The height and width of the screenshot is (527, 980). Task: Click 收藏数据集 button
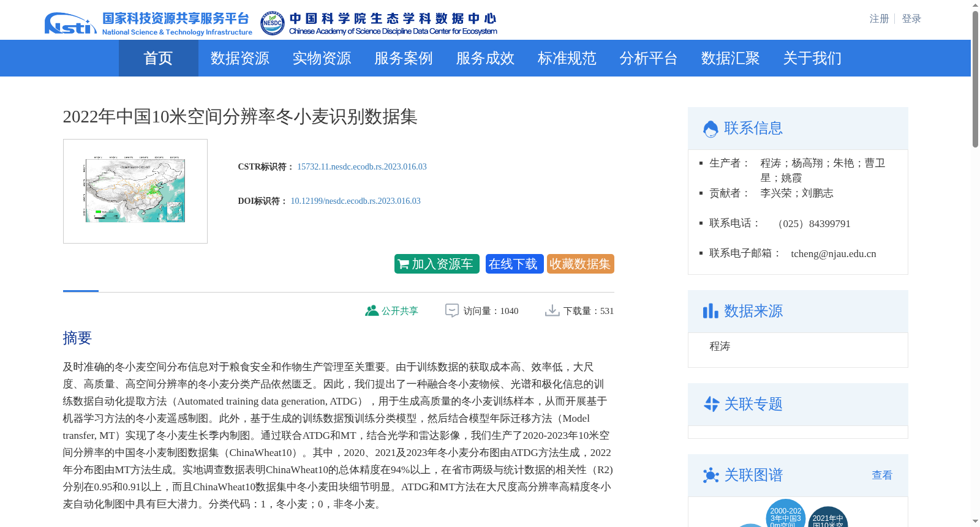[x=581, y=264]
